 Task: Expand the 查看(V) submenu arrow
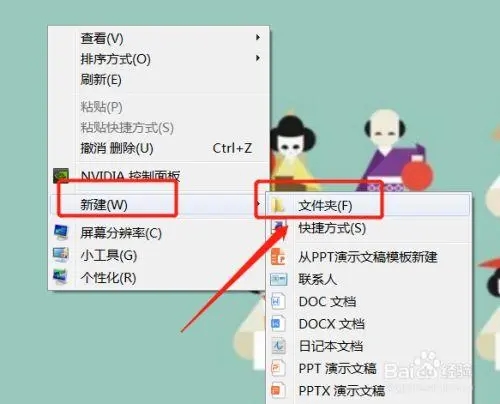point(258,37)
